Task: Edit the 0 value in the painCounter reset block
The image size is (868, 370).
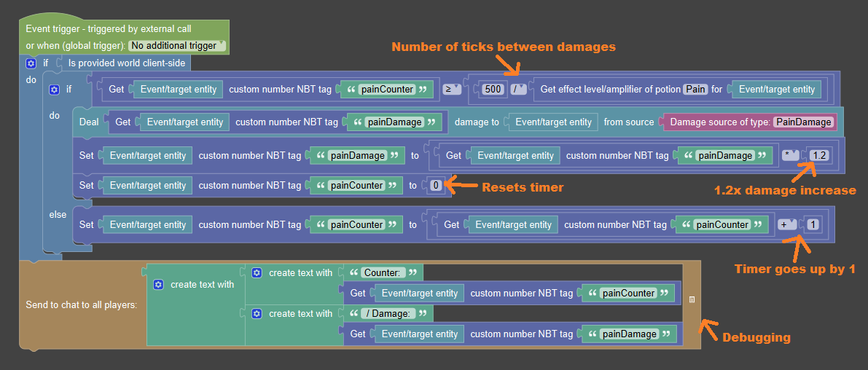Action: click(x=437, y=186)
